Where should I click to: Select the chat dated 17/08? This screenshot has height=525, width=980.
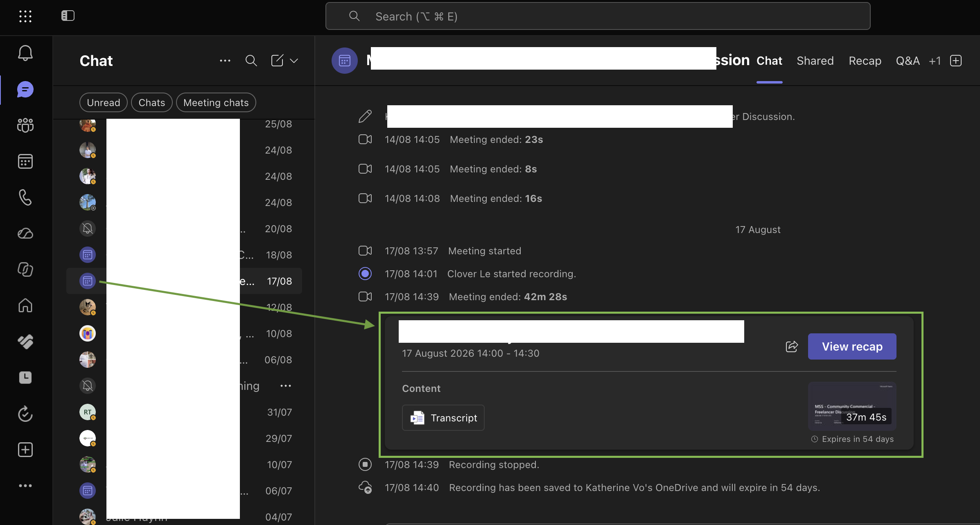pyautogui.click(x=184, y=281)
